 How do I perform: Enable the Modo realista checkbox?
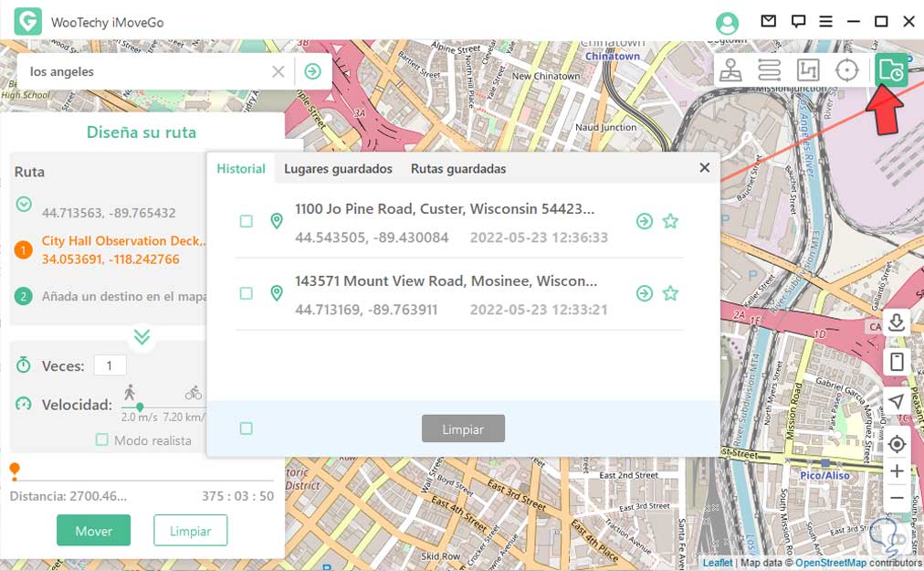pos(102,439)
